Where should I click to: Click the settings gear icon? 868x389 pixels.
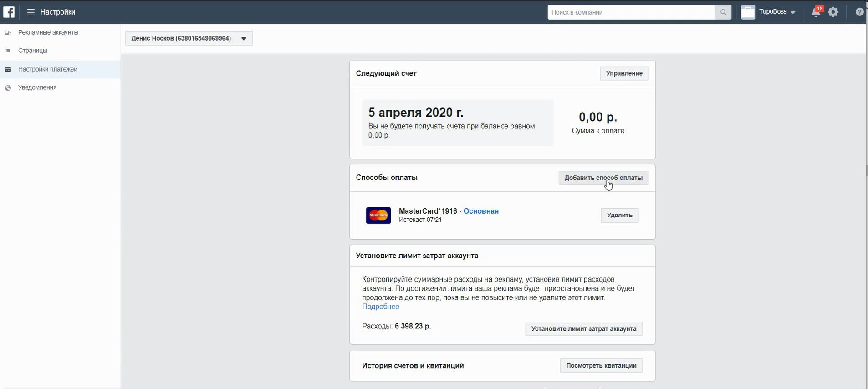[833, 12]
